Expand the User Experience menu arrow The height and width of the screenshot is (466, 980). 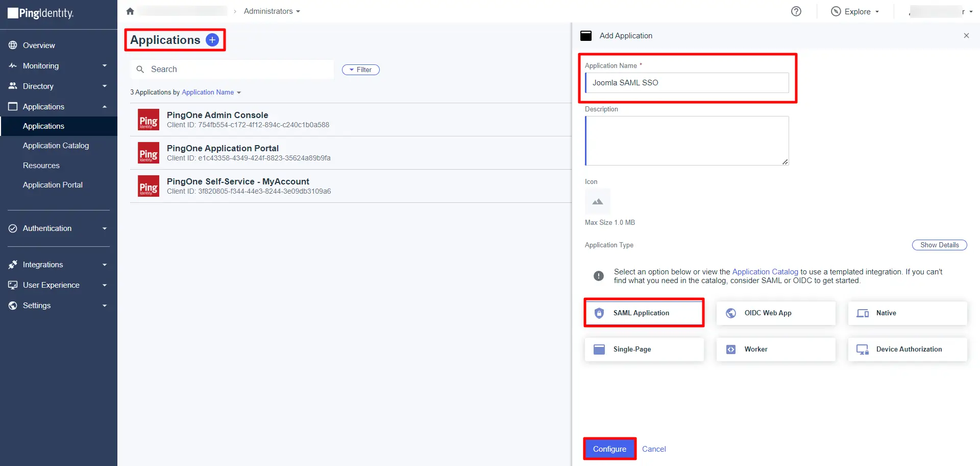tap(105, 285)
